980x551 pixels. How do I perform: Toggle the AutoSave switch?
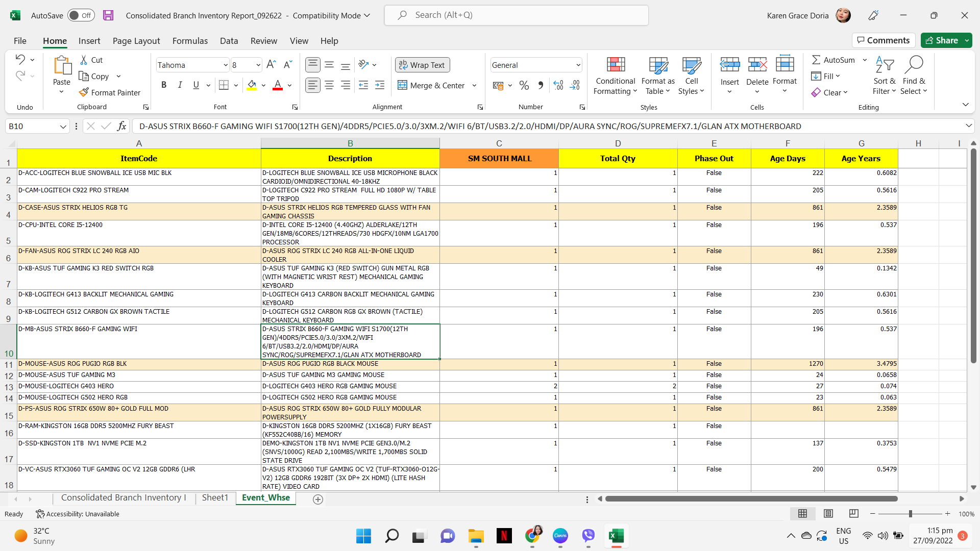tap(81, 15)
